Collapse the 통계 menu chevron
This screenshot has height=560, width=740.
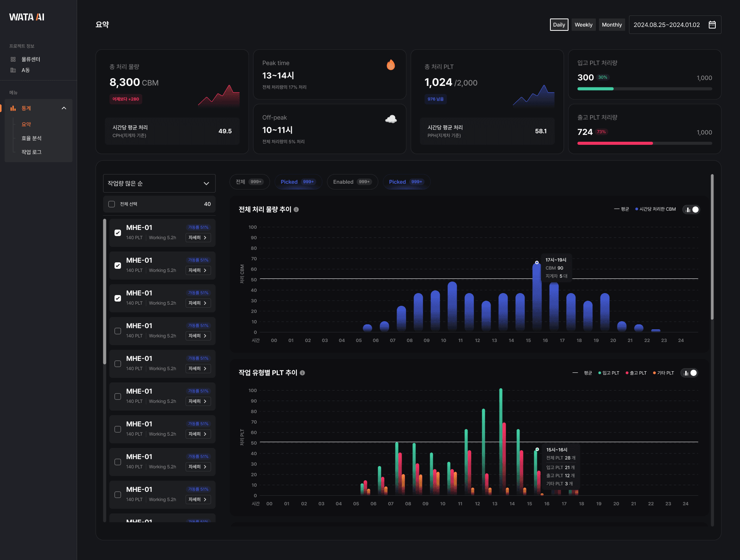(x=64, y=108)
